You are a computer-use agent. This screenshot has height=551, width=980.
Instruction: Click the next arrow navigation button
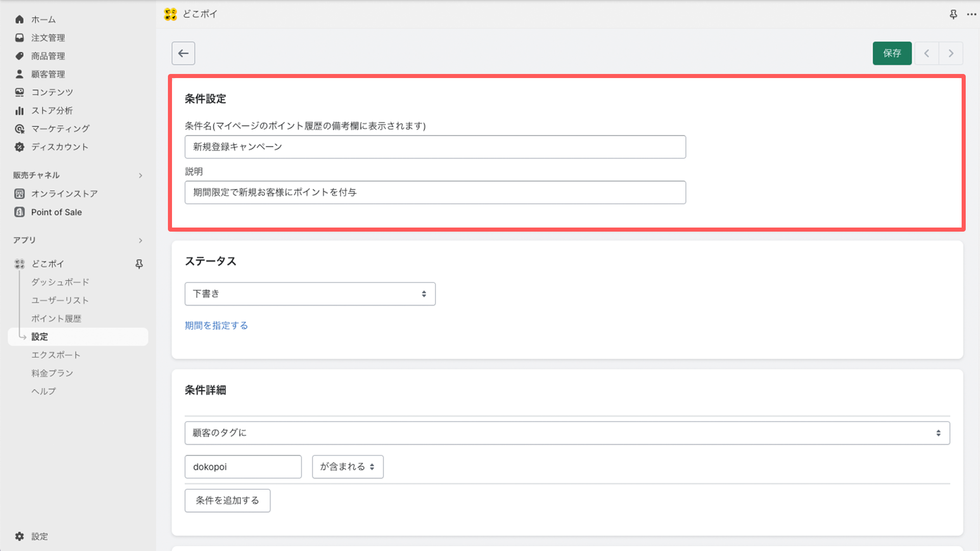click(x=952, y=53)
